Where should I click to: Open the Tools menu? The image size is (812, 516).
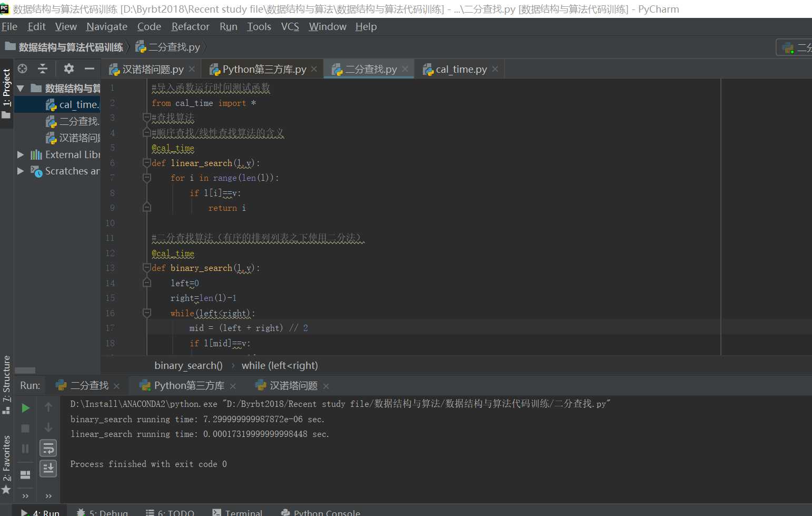259,26
